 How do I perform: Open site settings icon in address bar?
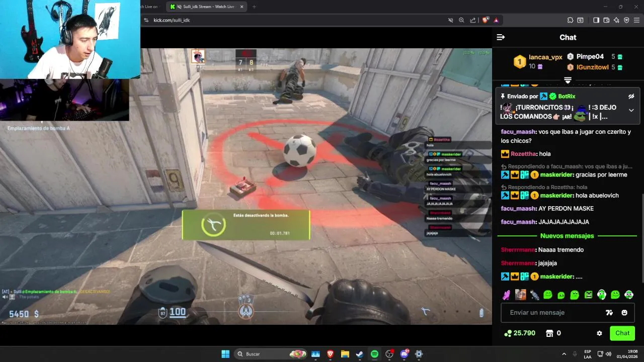146,20
